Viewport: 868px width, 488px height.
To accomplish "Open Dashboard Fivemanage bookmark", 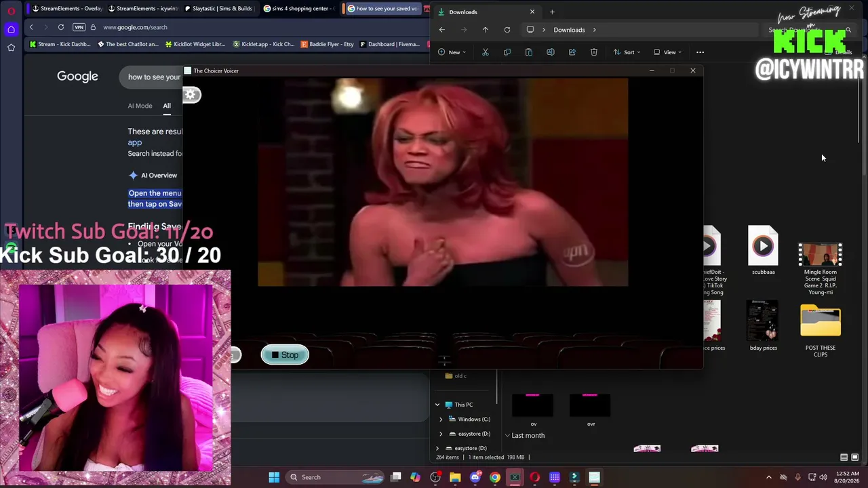I will (x=389, y=44).
